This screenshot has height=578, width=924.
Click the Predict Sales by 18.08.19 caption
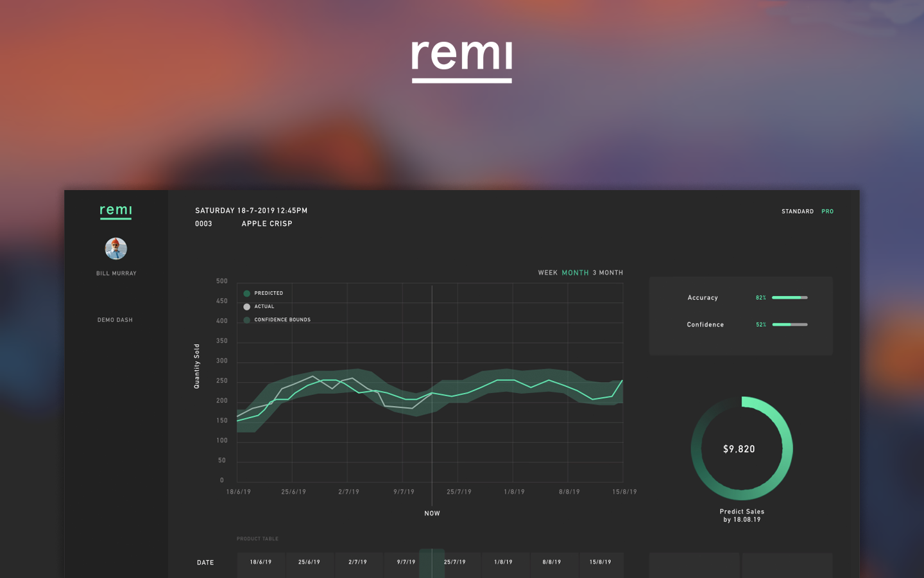pyautogui.click(x=742, y=516)
